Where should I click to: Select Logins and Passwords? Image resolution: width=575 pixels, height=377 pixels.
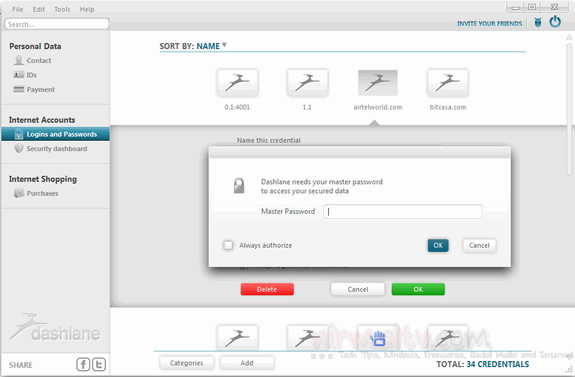(55, 134)
